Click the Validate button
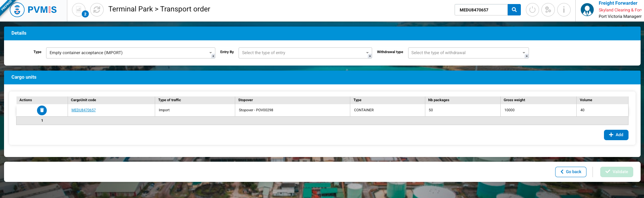644x198 pixels. tap(616, 172)
